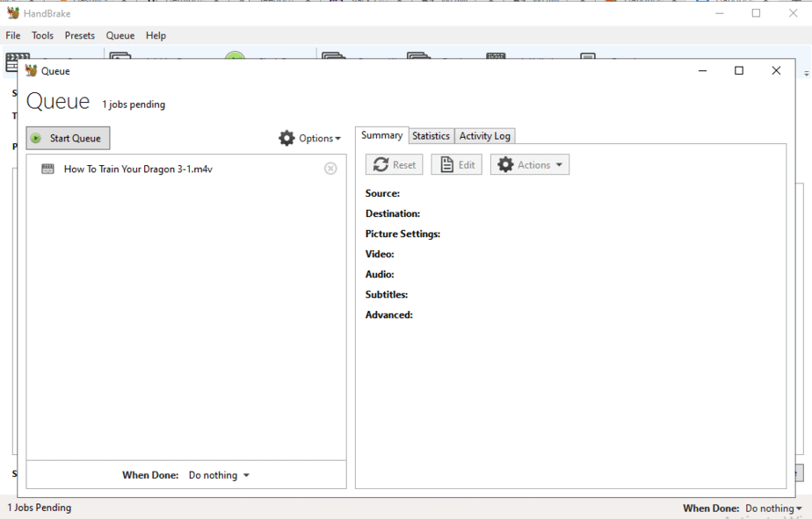Remove the How To Train Your Dragon job
This screenshot has width=812, height=519.
(330, 169)
